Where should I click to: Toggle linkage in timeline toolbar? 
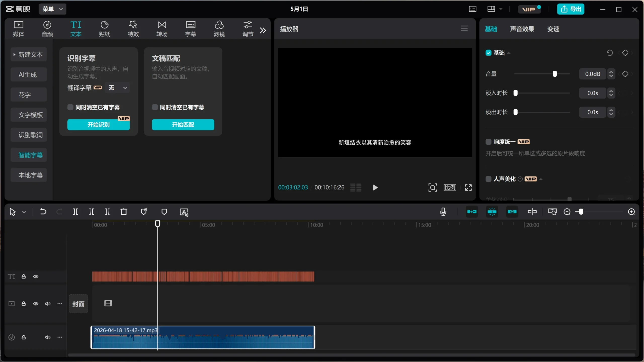(512, 212)
